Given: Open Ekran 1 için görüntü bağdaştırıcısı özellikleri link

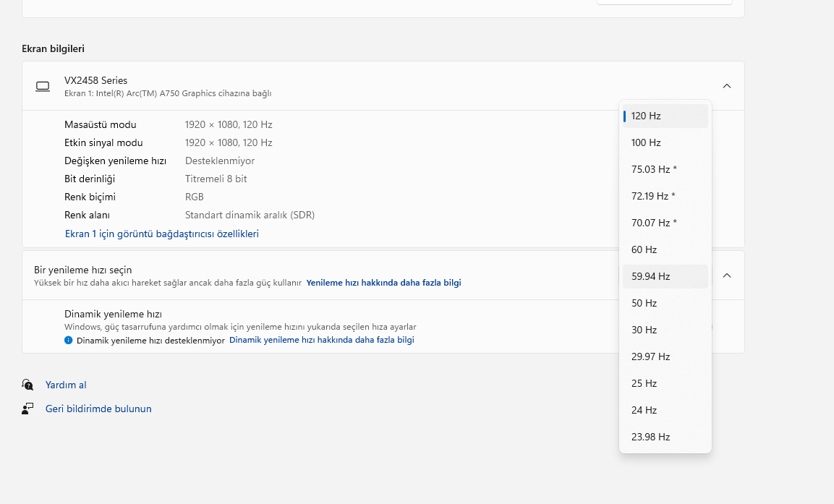Looking at the screenshot, I should point(162,234).
